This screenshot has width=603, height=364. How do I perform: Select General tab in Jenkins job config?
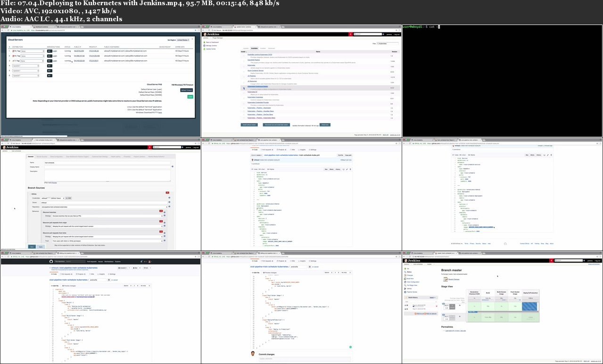coord(31,157)
